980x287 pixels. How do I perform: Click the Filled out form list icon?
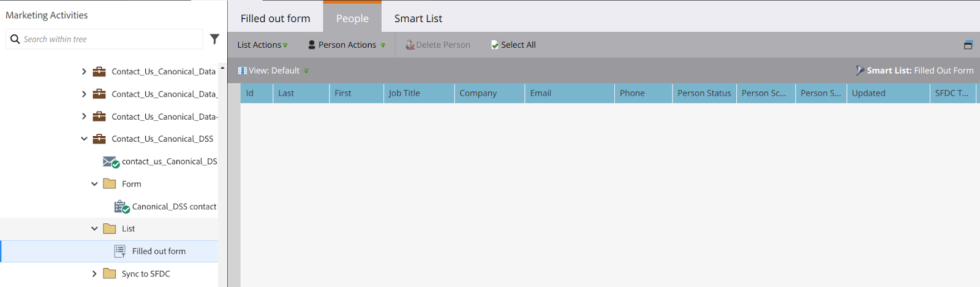click(120, 251)
